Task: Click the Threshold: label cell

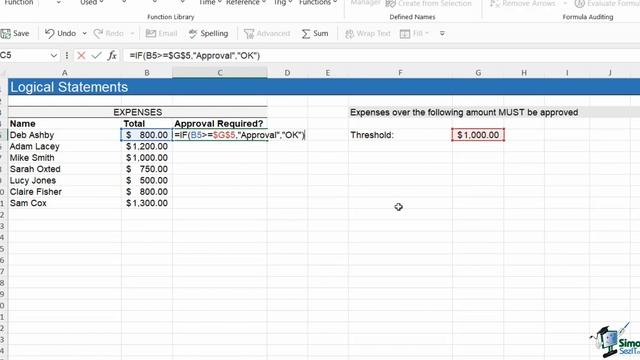Action: click(x=400, y=135)
